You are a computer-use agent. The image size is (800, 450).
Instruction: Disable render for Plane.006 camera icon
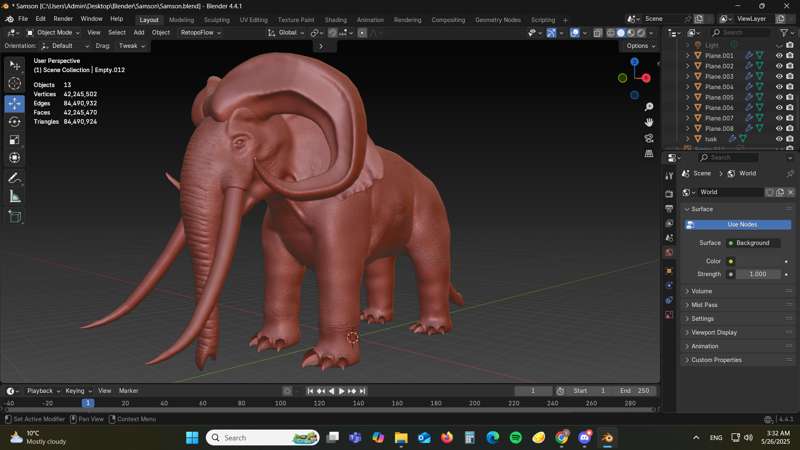coord(790,107)
